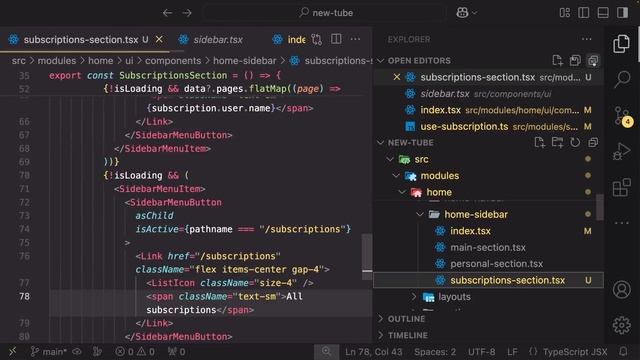The width and height of the screenshot is (640, 360).
Task: Click the main* git branch indicator
Action: pyautogui.click(x=49, y=351)
